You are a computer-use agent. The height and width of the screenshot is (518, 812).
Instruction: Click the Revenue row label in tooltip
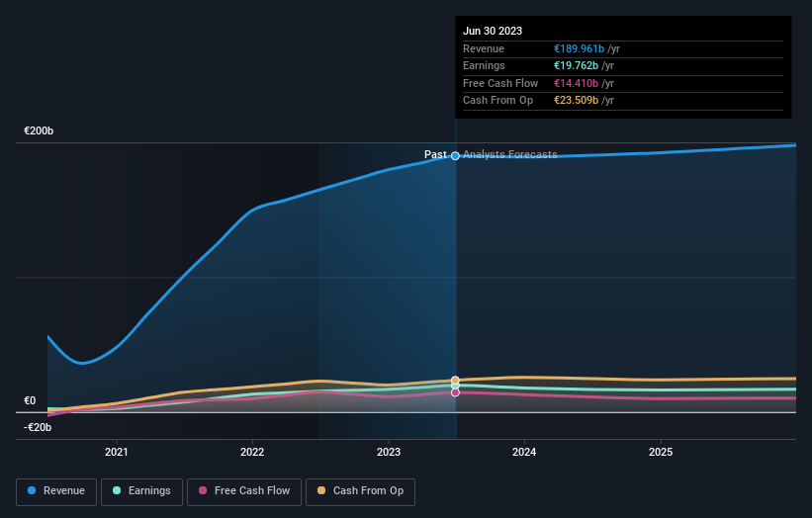484,48
